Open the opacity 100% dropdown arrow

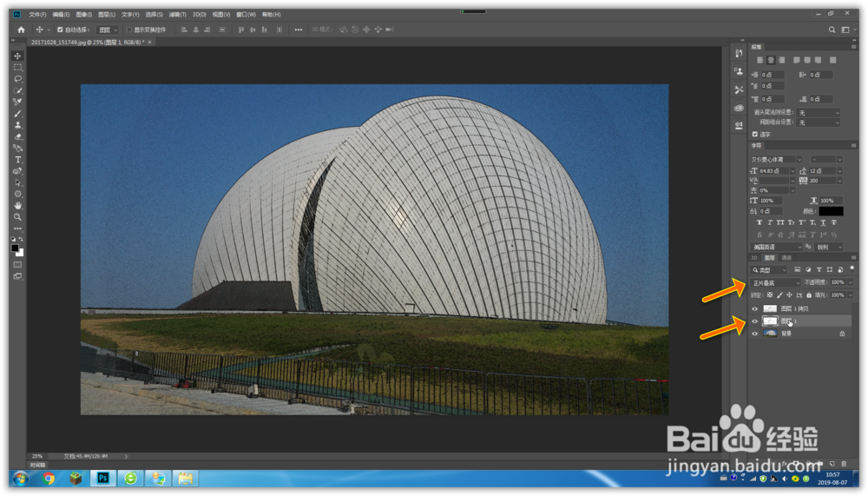pyautogui.click(x=851, y=282)
